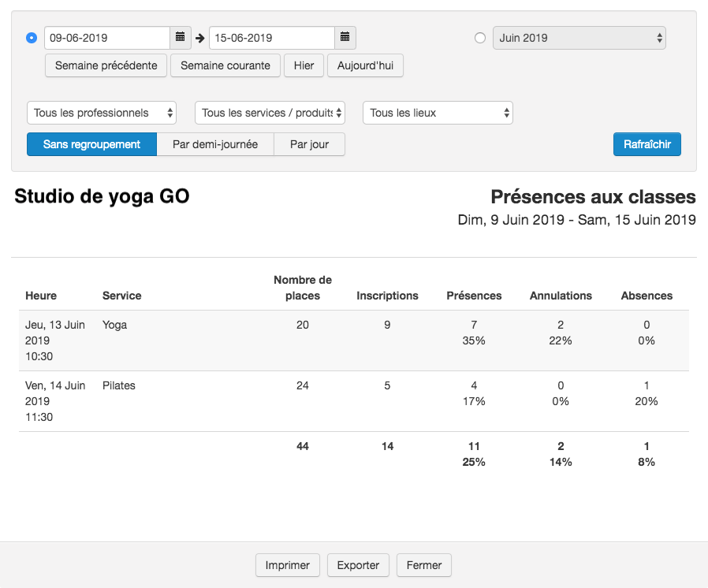This screenshot has width=708, height=588.
Task: Click the Semaine précédente button
Action: (x=106, y=66)
